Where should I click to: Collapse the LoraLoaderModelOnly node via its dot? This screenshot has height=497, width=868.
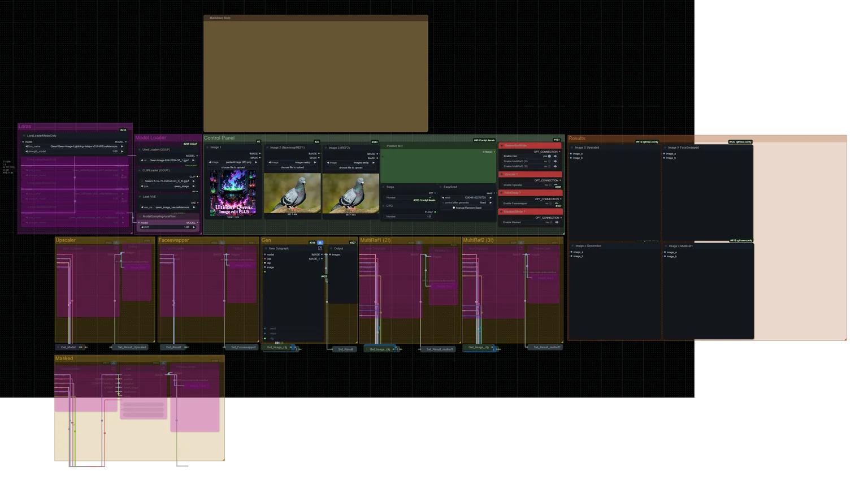24,136
